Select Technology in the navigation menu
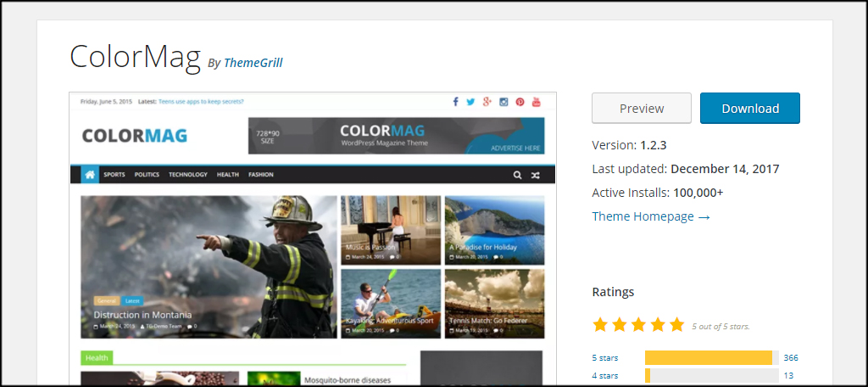868x387 pixels. click(187, 175)
